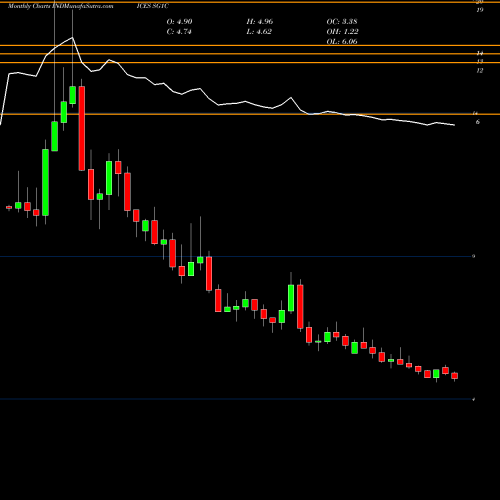Click the high value H: 4.96
The height and width of the screenshot is (500, 500).
[x=260, y=22]
